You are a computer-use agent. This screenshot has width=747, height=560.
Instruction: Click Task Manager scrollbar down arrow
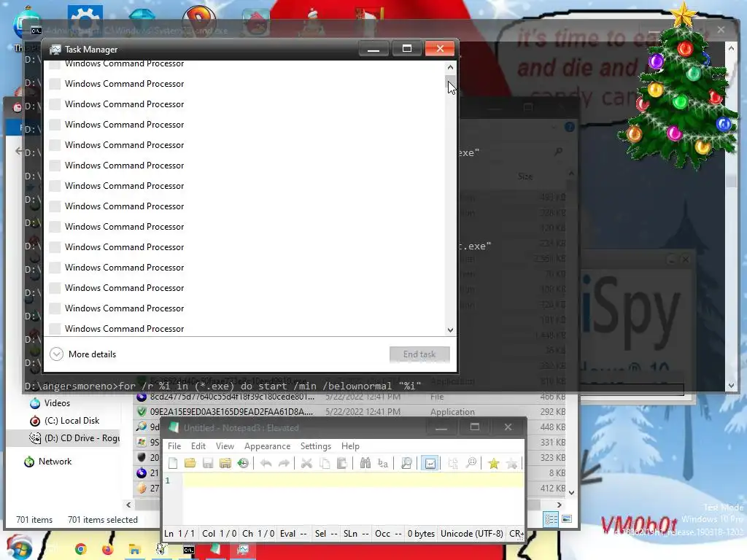(450, 330)
